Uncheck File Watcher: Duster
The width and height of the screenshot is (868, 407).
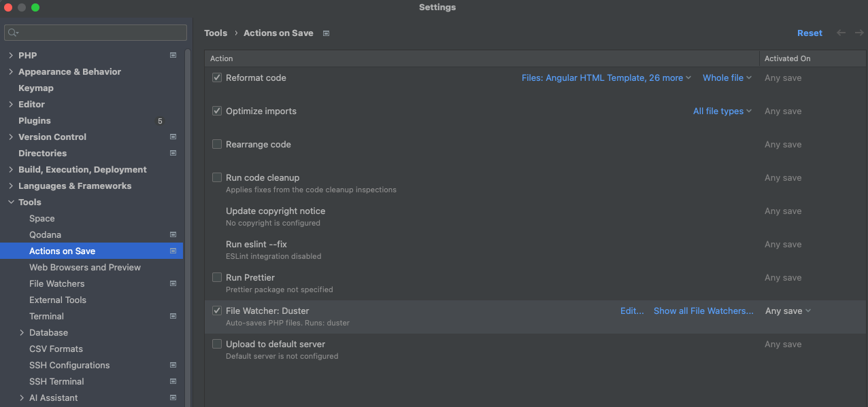(217, 311)
